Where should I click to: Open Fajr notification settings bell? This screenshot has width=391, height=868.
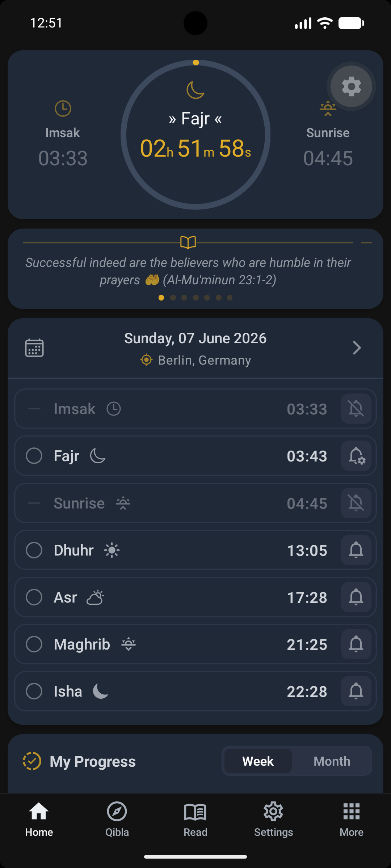click(356, 456)
